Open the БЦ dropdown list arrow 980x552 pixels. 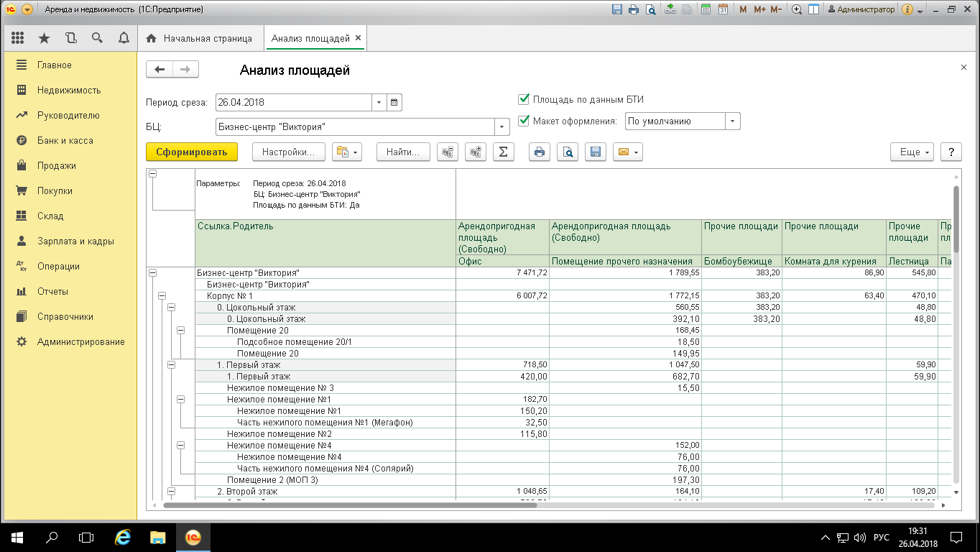pyautogui.click(x=501, y=127)
